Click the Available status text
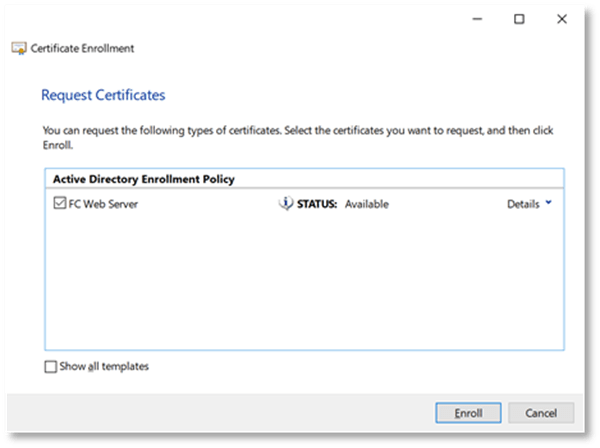This screenshot has width=600, height=448. [366, 204]
